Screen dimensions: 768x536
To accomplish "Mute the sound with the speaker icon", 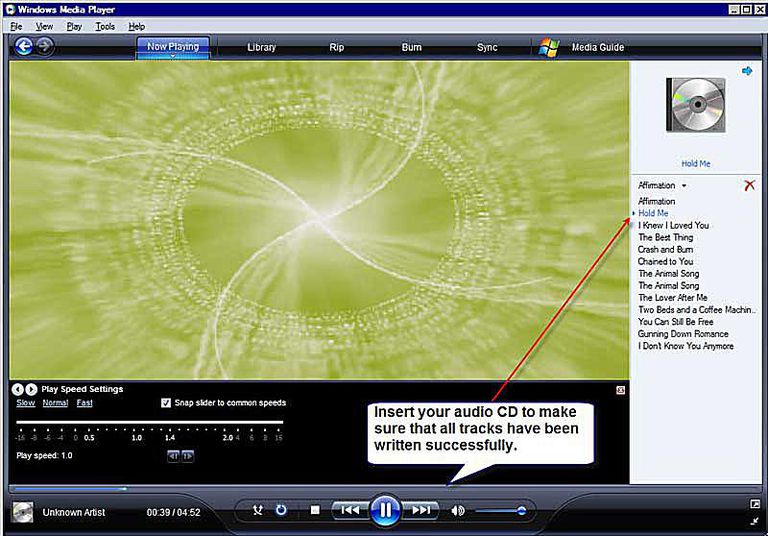I will (x=458, y=511).
